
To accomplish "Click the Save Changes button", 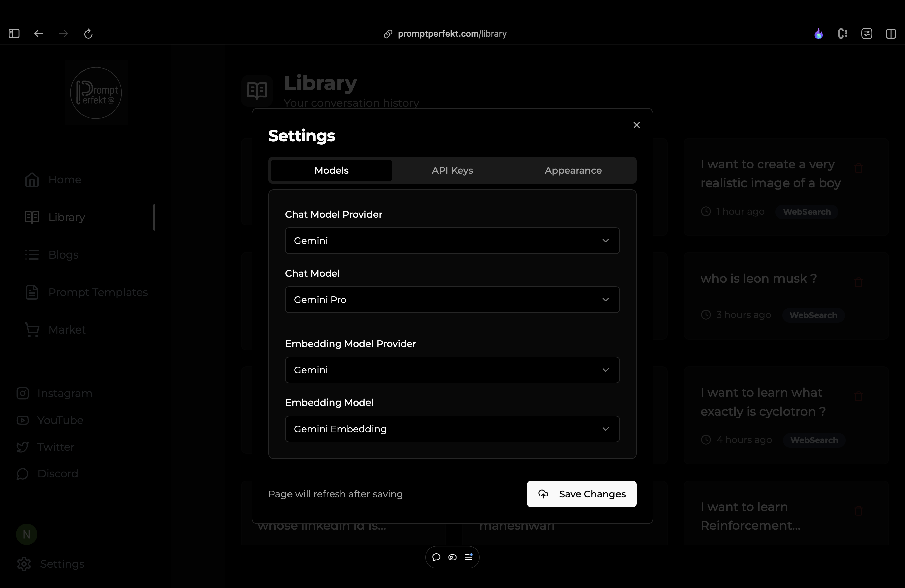I will [x=581, y=494].
